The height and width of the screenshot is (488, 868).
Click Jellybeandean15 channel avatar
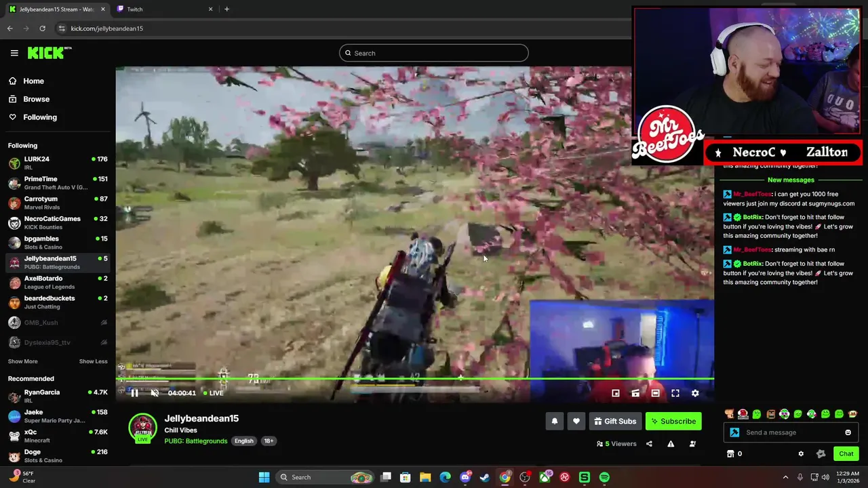tap(142, 428)
